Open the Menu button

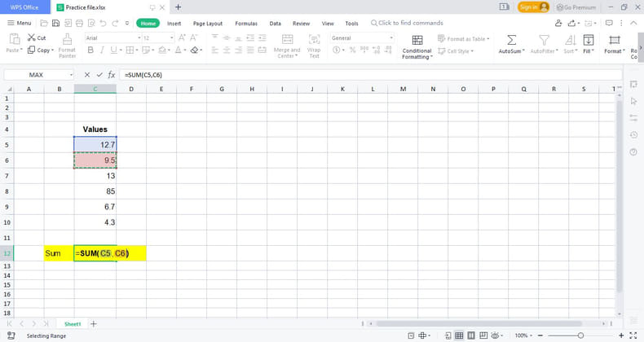(x=20, y=23)
